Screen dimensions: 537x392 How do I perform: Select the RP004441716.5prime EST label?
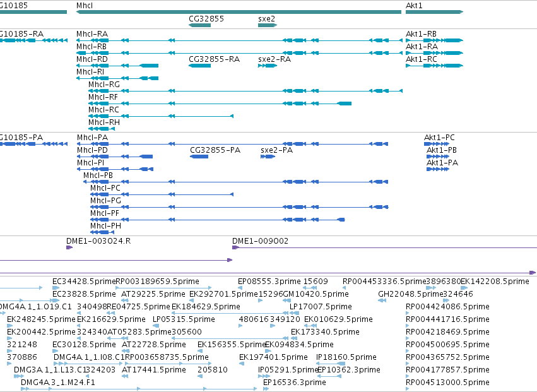tap(447, 319)
